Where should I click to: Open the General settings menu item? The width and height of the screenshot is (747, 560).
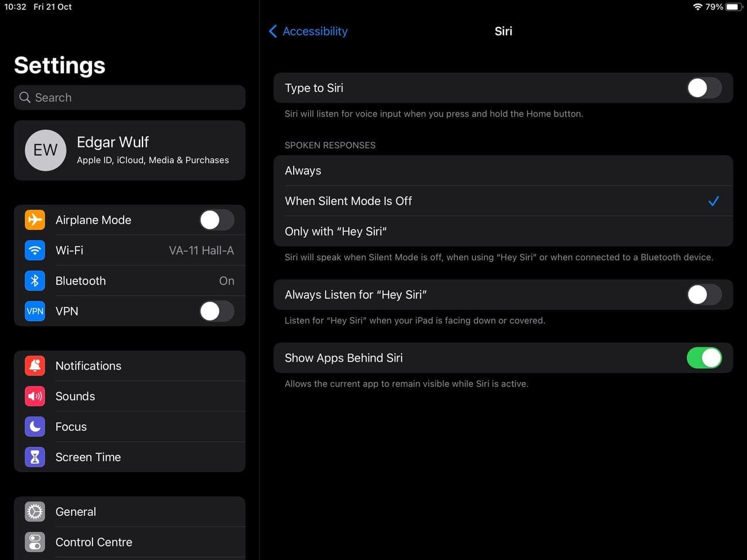pyautogui.click(x=129, y=511)
